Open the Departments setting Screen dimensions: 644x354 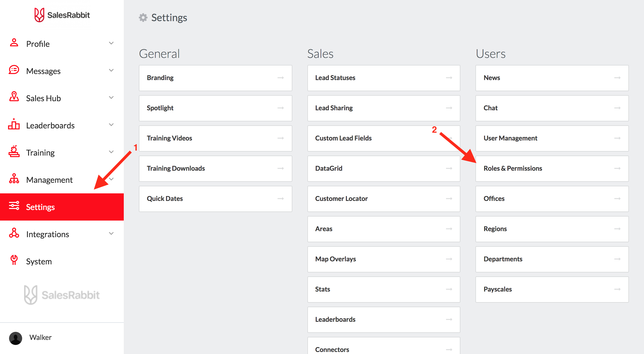pos(552,259)
